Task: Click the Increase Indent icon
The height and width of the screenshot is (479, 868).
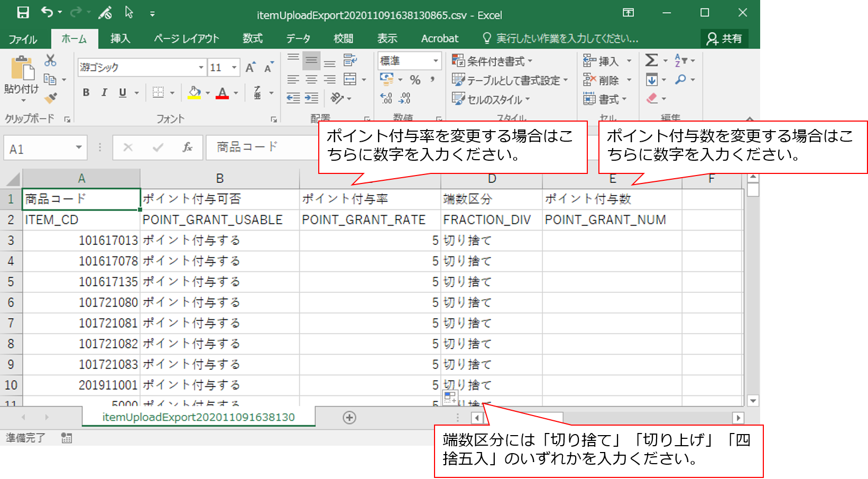Action: (312, 98)
